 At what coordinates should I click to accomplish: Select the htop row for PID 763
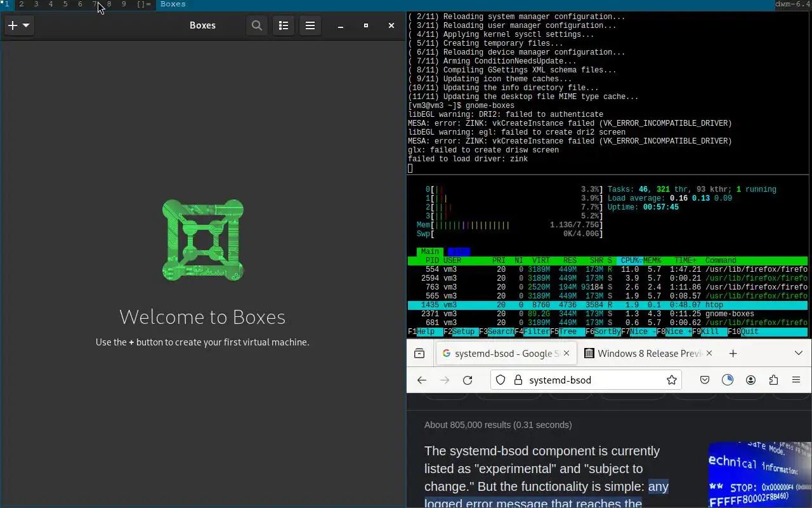[x=608, y=287]
